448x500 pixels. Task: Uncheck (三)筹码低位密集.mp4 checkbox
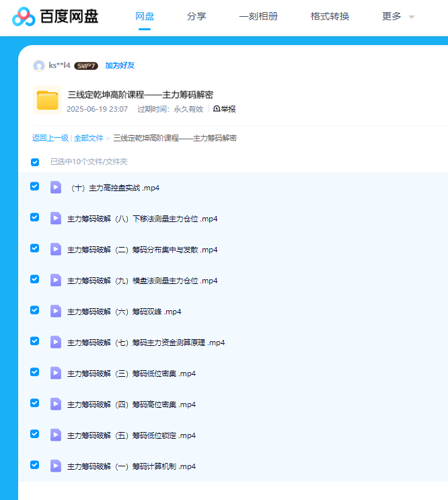click(x=35, y=372)
